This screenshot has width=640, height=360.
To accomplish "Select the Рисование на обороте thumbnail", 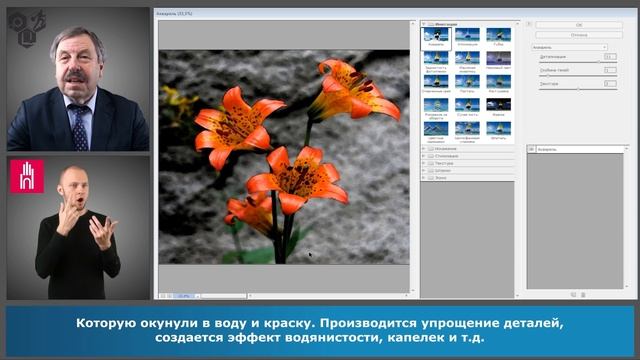I will [436, 105].
